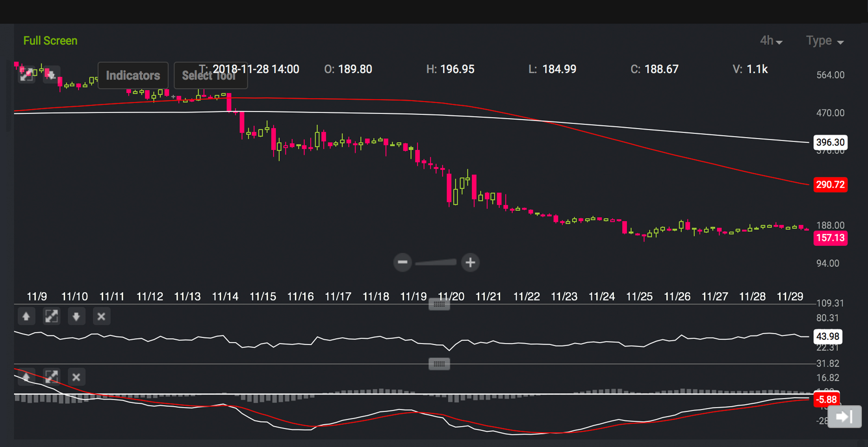Maximize the MACD indicator panel
Screen dimensions: 868x447
coord(51,377)
